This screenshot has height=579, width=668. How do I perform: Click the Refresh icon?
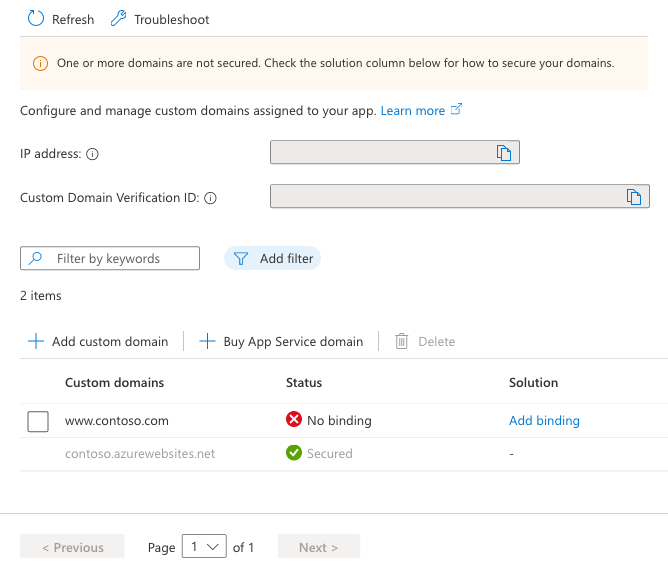coord(36,19)
